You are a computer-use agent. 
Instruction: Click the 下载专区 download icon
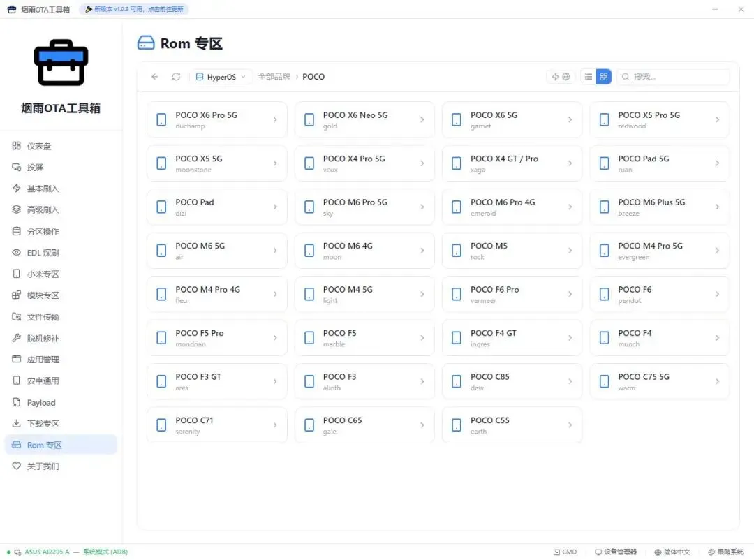pyautogui.click(x=16, y=423)
